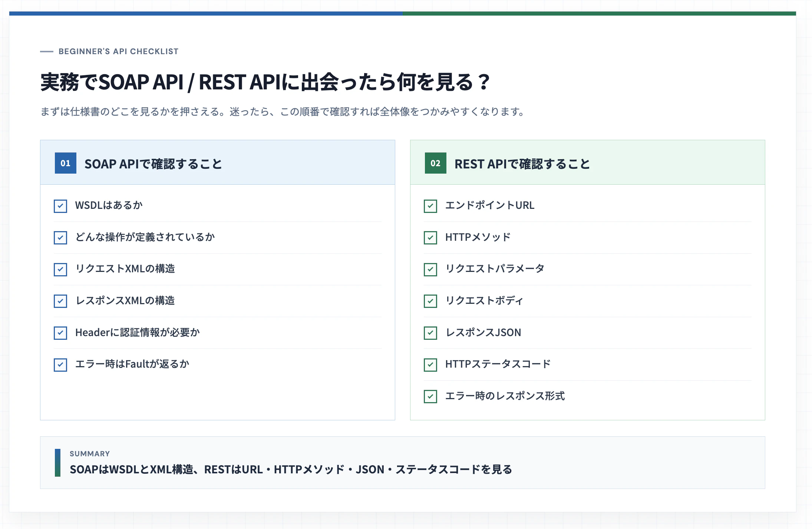Viewport: 812px width, 529px height.
Task: Click the 'エラー時はFaultが返るか' item text
Action: (x=132, y=364)
